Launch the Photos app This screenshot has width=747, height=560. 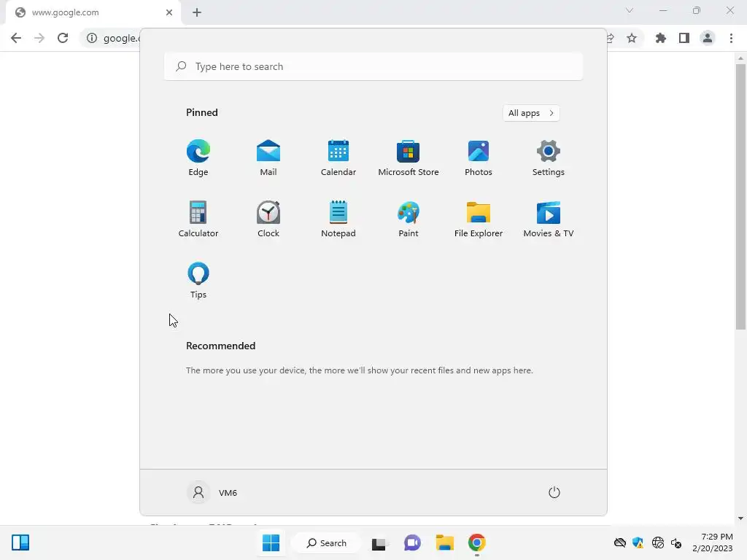coord(479,158)
